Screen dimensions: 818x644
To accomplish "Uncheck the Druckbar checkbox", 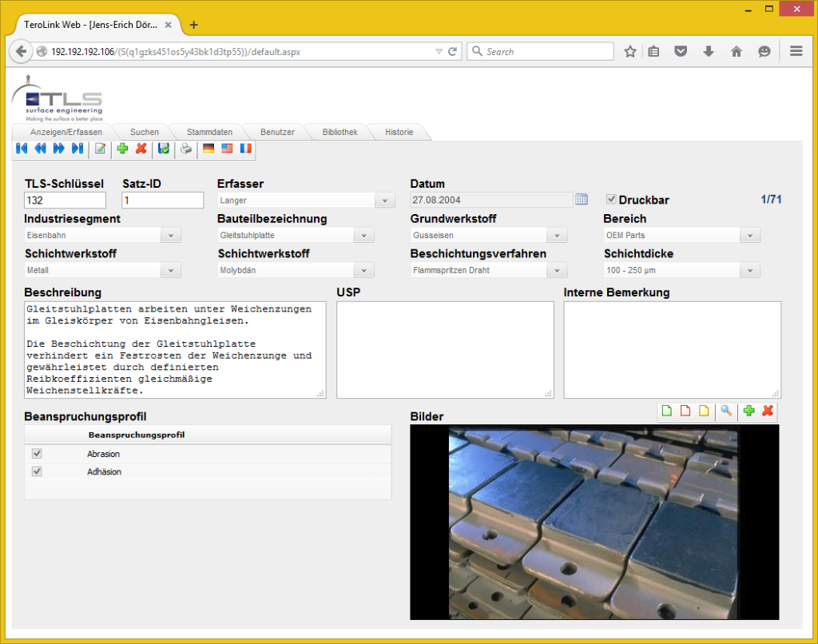I will click(x=612, y=199).
